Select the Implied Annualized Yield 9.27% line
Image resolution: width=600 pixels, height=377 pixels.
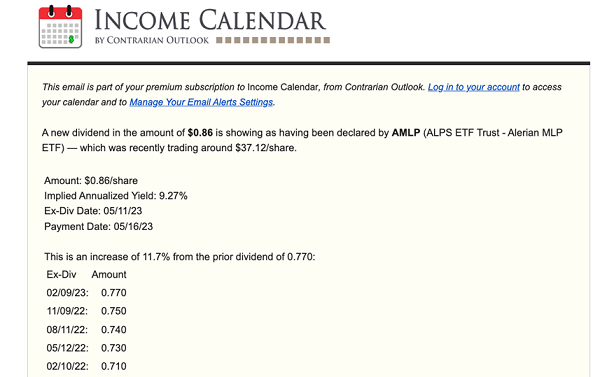point(116,196)
